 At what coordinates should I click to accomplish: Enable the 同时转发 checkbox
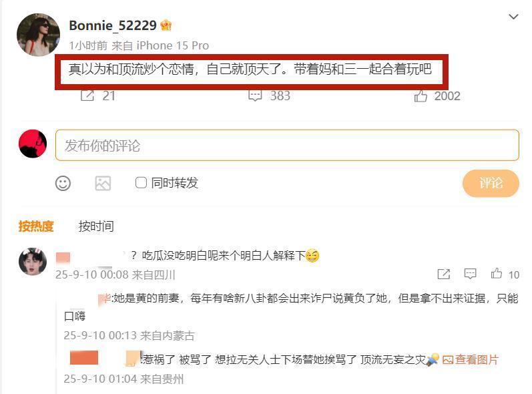(x=141, y=182)
